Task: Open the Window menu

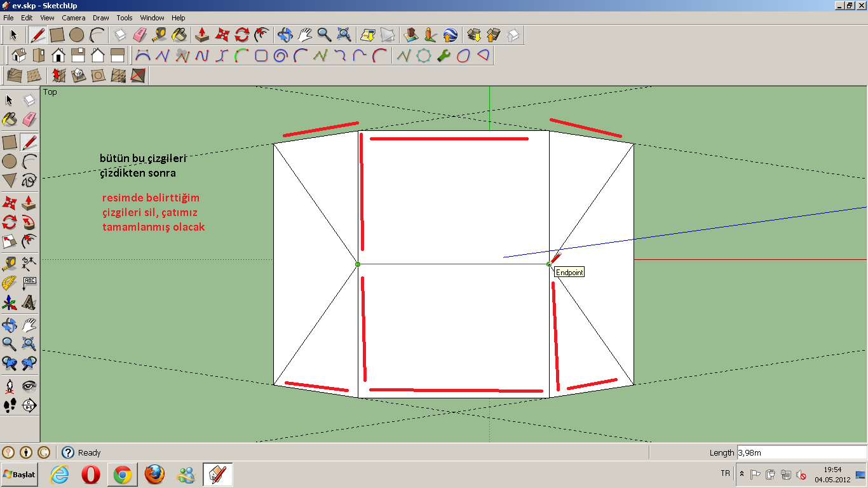Action: 153,18
